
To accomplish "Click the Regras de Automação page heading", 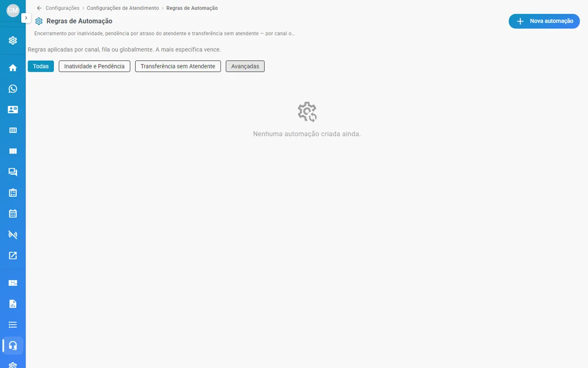I will [79, 21].
